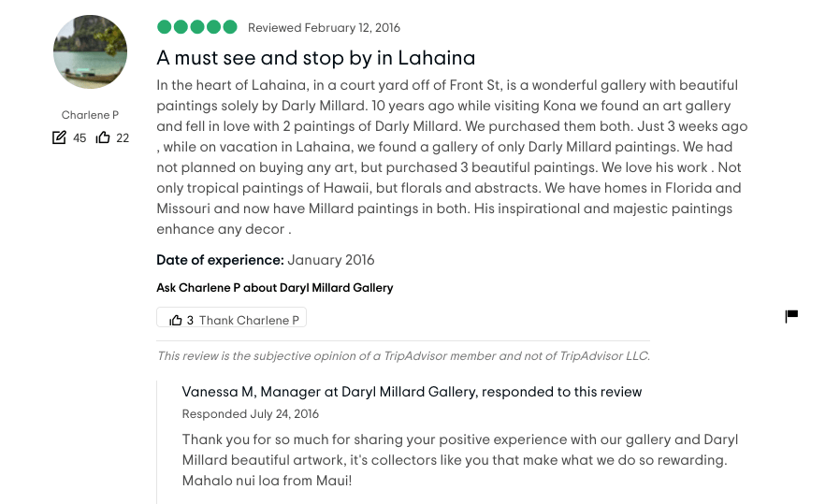
Task: Click the first green rating bubble
Action: coord(164,27)
